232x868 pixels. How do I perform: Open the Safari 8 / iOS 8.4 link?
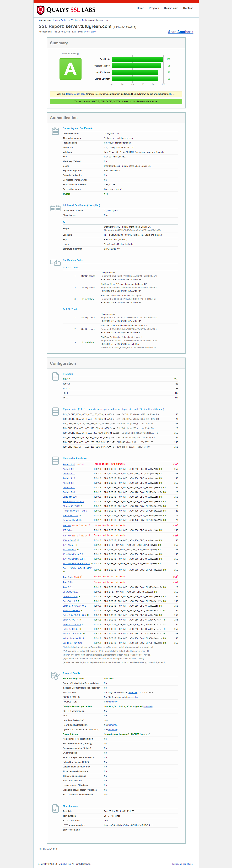[x=71, y=629]
